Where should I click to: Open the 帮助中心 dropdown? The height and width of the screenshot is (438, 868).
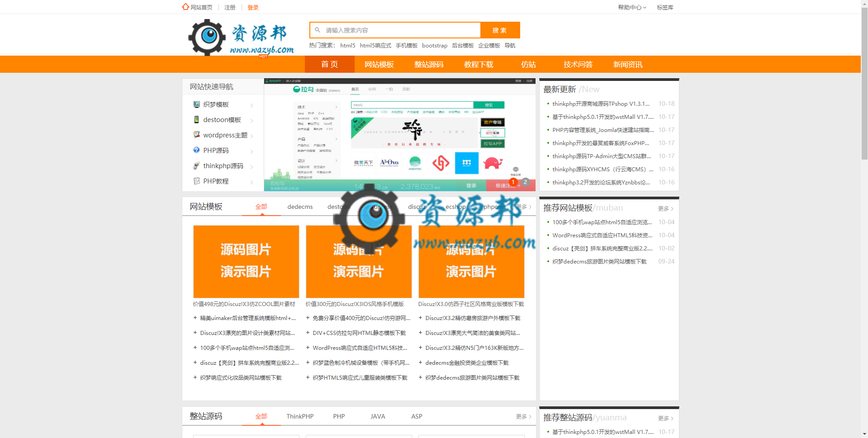coord(632,7)
